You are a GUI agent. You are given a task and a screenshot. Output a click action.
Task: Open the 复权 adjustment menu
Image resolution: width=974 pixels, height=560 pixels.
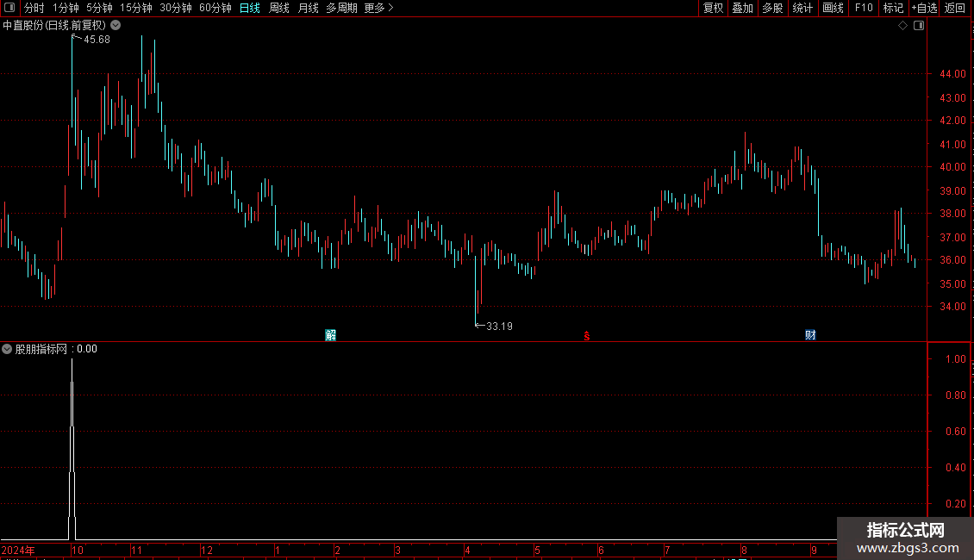pos(713,8)
